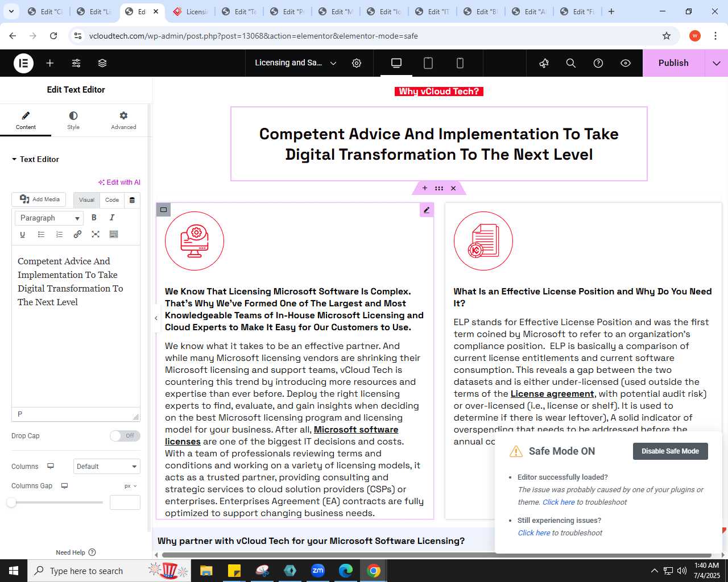Screen dimensions: 728x582
Task: Delete section with the pink X handle
Action: pos(453,188)
